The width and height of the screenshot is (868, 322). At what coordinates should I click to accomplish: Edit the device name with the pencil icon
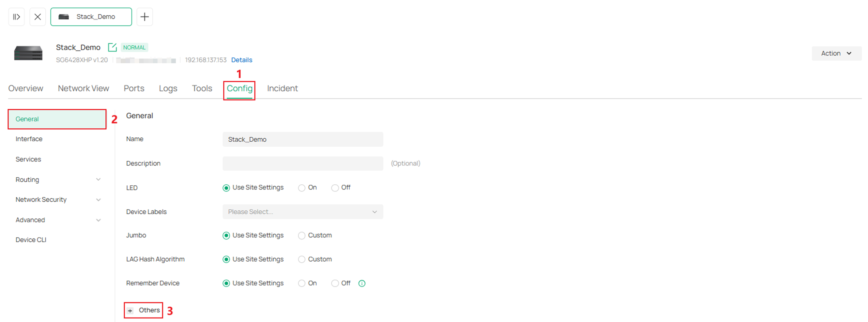point(113,47)
